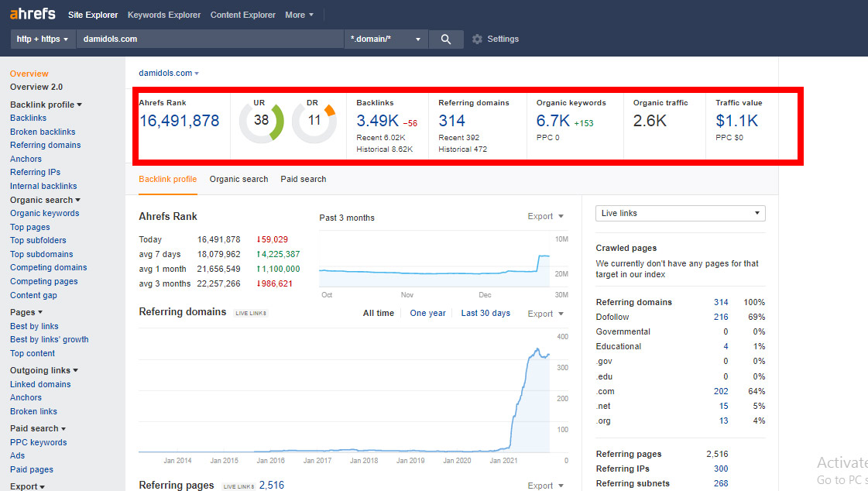Open Keywords Explorer in top navigation
This screenshot has width=868, height=491.
point(164,15)
